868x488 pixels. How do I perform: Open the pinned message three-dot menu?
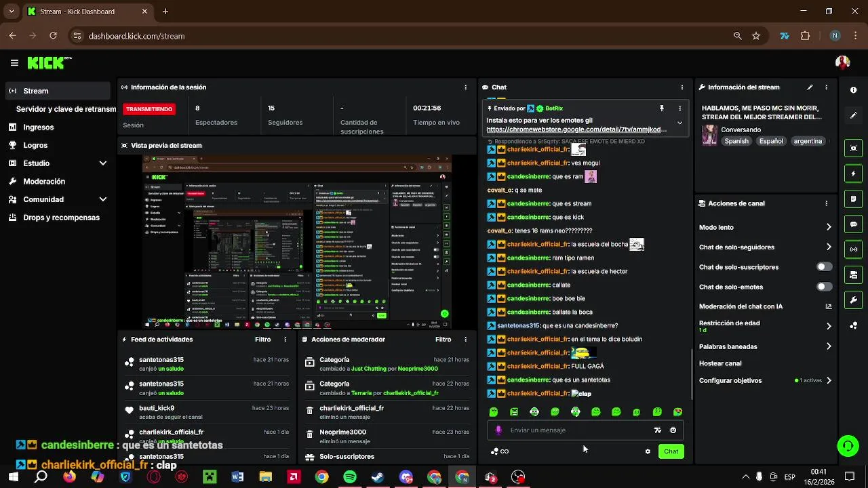(680, 108)
